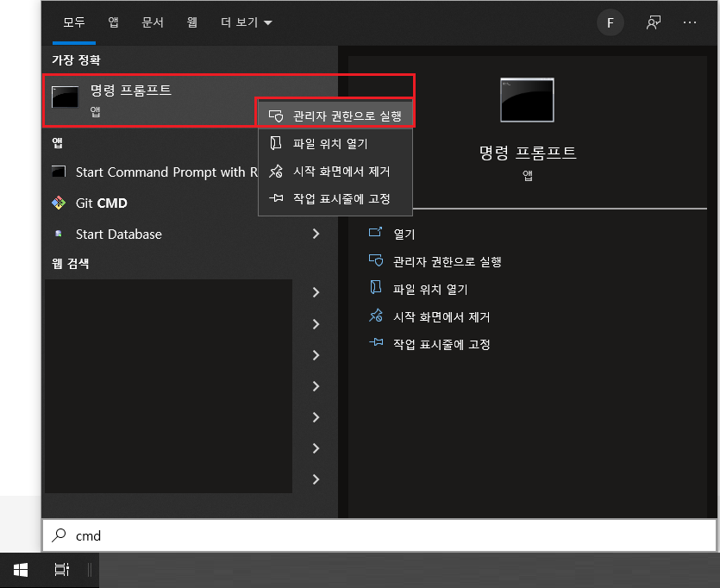
Task: Click 작업 표시줄에 고정 in preview pane
Action: click(441, 344)
